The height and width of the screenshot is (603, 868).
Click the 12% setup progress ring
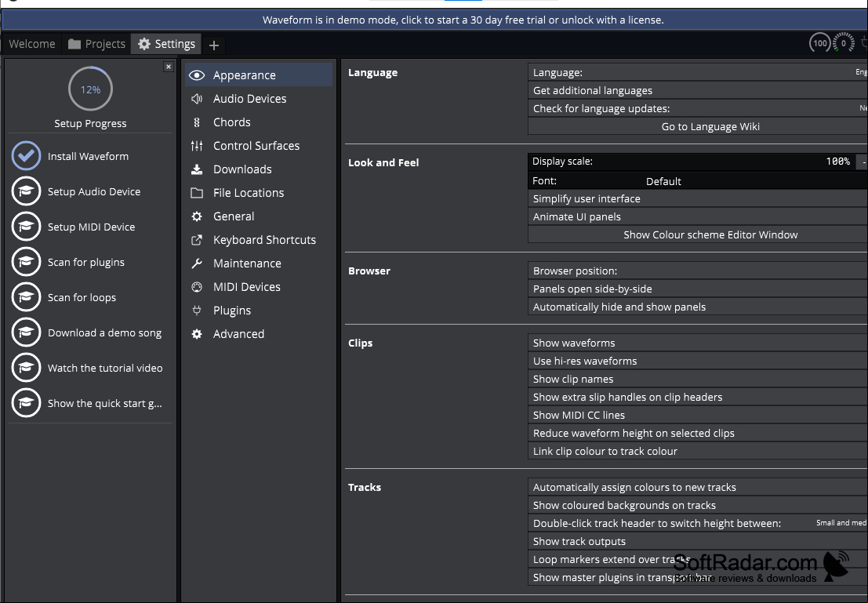point(90,89)
